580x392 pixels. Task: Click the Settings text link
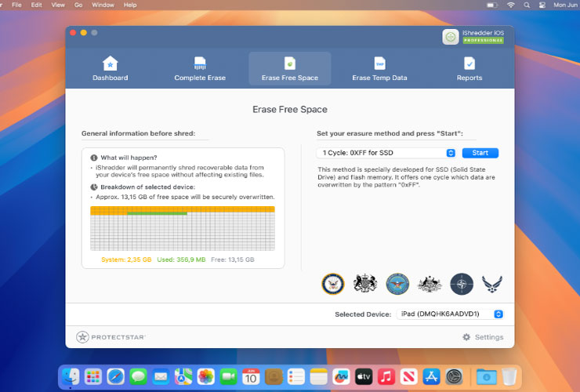[x=489, y=337]
